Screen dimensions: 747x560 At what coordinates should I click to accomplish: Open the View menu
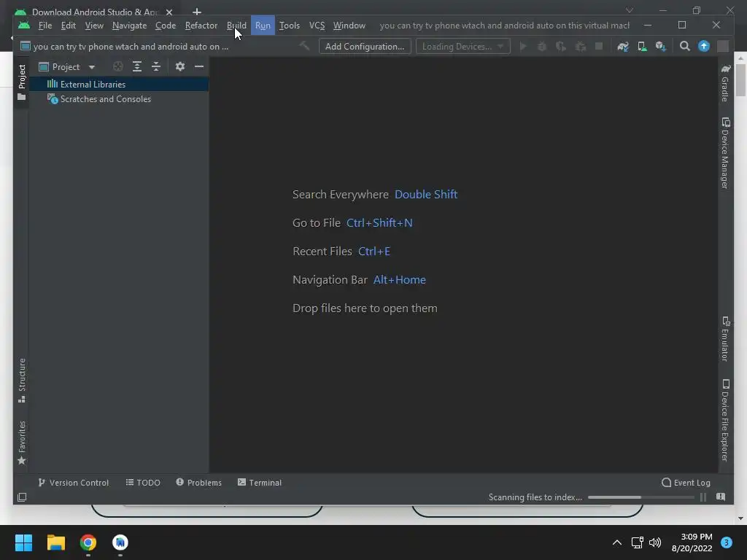point(94,26)
